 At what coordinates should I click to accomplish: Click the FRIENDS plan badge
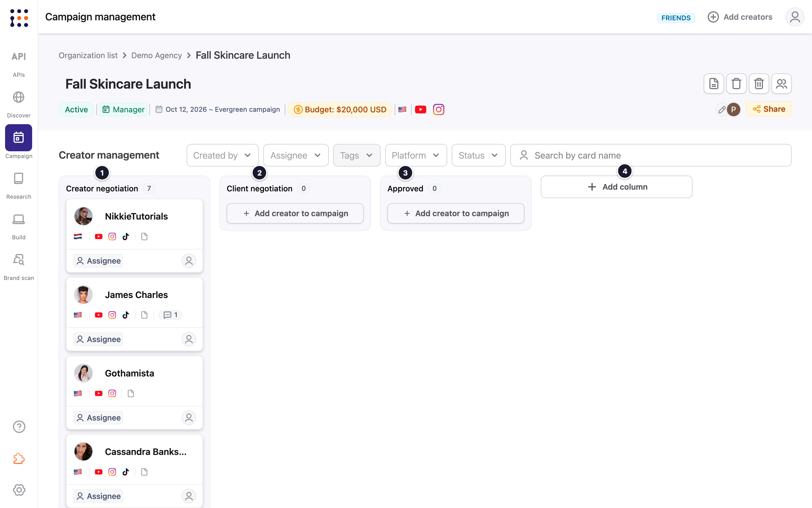[x=676, y=18]
